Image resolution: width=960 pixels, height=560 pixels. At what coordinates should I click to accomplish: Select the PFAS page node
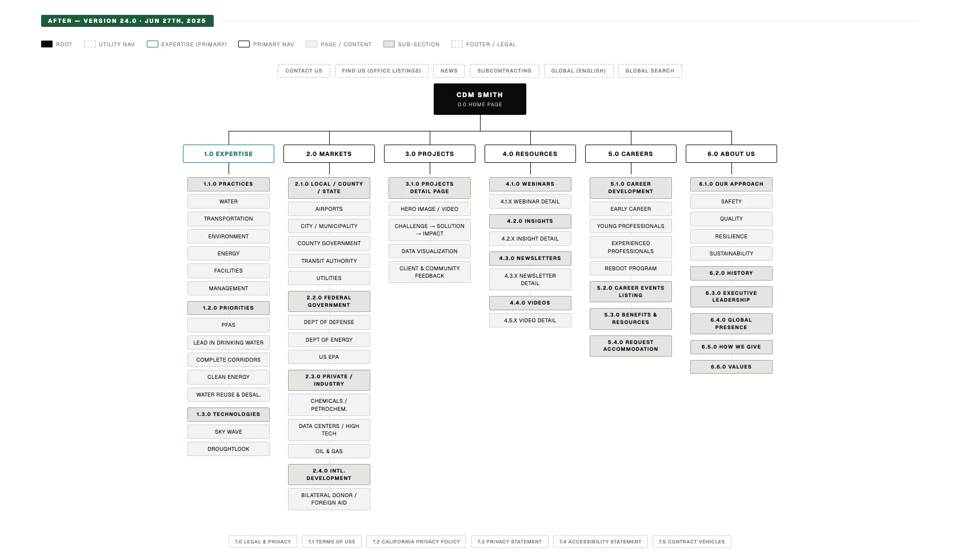coord(229,325)
